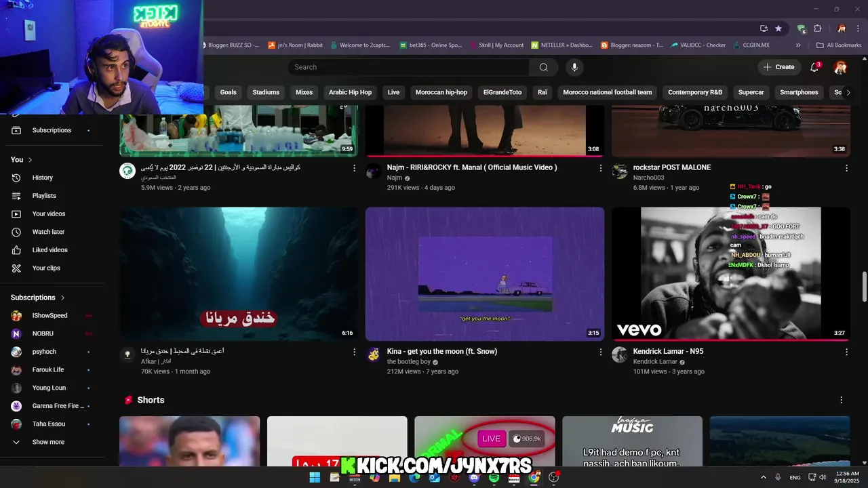The width and height of the screenshot is (868, 488).
Task: Play خندق مريانا underwater trench thumbnail
Action: click(x=239, y=274)
